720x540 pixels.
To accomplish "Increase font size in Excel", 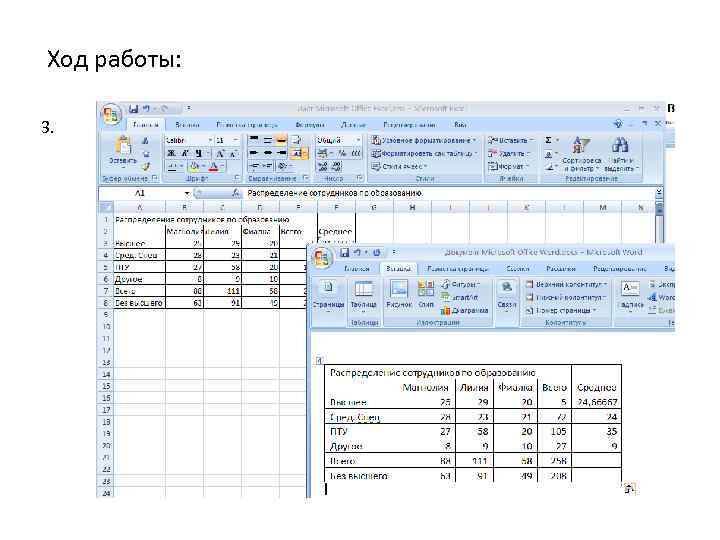I will (x=220, y=153).
